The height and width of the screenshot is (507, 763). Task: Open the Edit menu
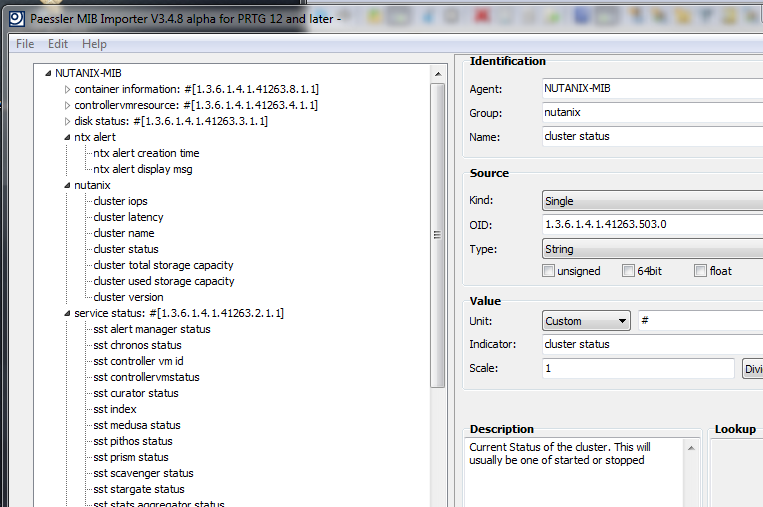pyautogui.click(x=58, y=44)
